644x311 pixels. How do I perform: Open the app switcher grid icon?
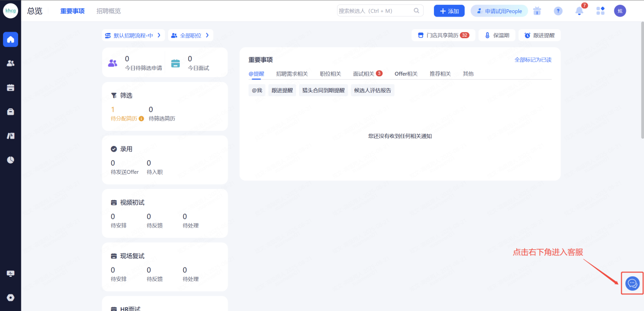600,11
